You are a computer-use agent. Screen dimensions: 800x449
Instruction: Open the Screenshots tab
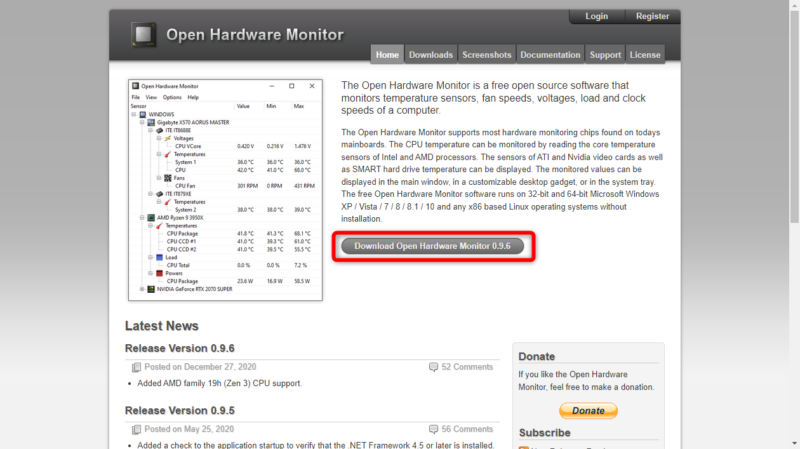click(x=486, y=55)
